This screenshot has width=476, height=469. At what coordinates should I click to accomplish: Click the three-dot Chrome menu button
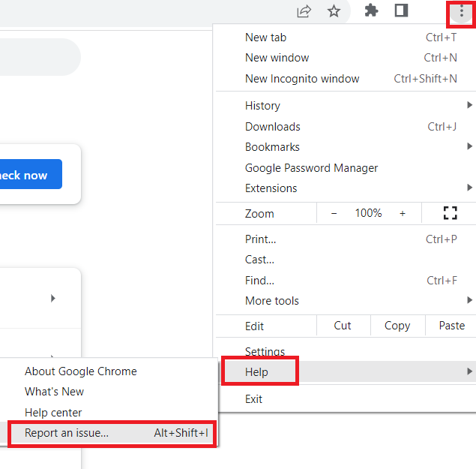click(461, 11)
